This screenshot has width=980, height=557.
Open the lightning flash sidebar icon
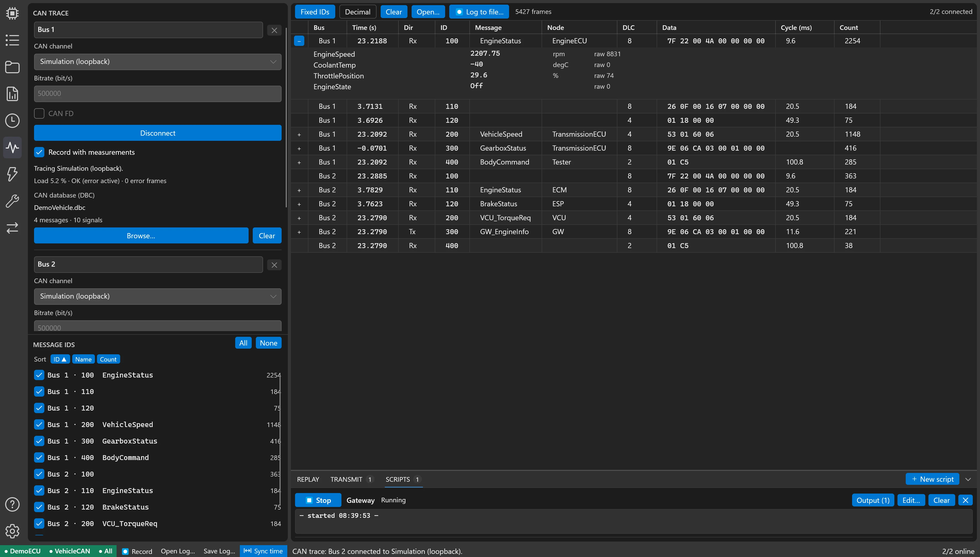click(12, 174)
